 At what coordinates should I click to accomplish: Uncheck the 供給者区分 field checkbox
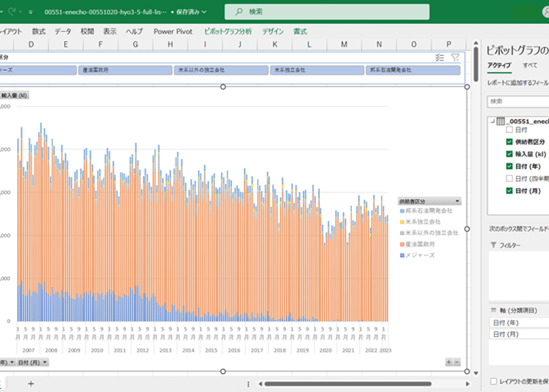coord(509,142)
